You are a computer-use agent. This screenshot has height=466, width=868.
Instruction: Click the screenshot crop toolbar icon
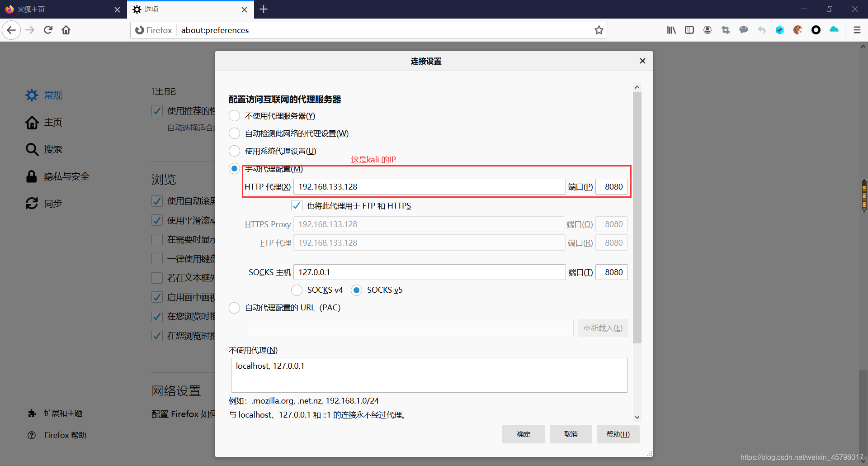tap(726, 30)
